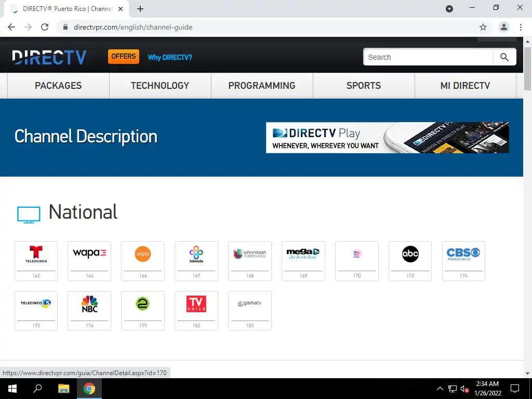Click the scrollbar down arrow
This screenshot has height=399, width=532.
point(528,374)
